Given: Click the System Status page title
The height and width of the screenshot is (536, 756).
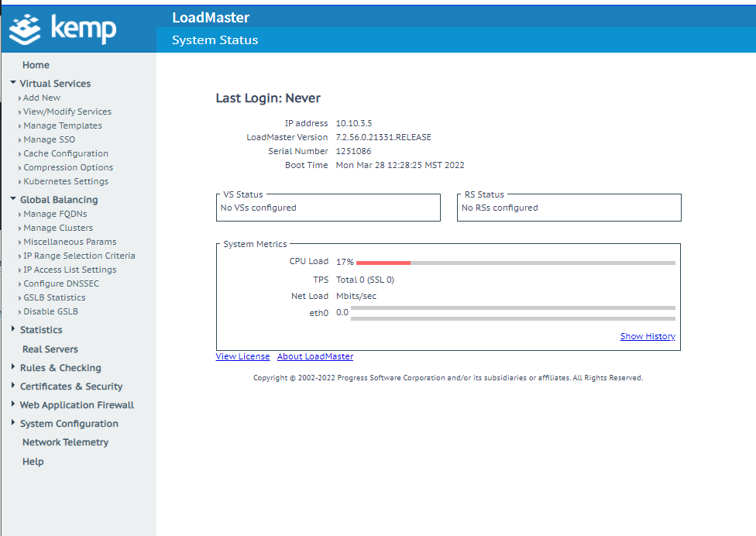Looking at the screenshot, I should tap(215, 40).
